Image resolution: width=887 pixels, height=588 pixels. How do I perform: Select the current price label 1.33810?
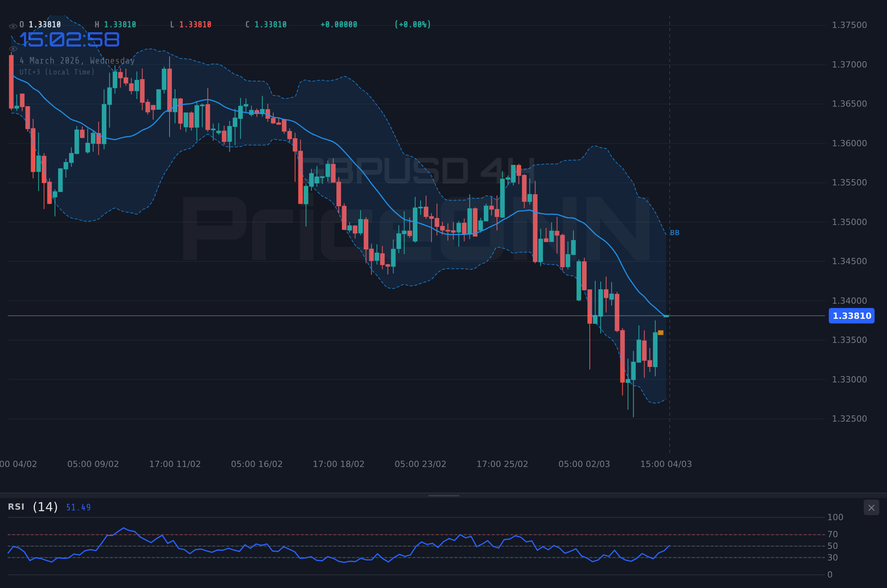[851, 316]
